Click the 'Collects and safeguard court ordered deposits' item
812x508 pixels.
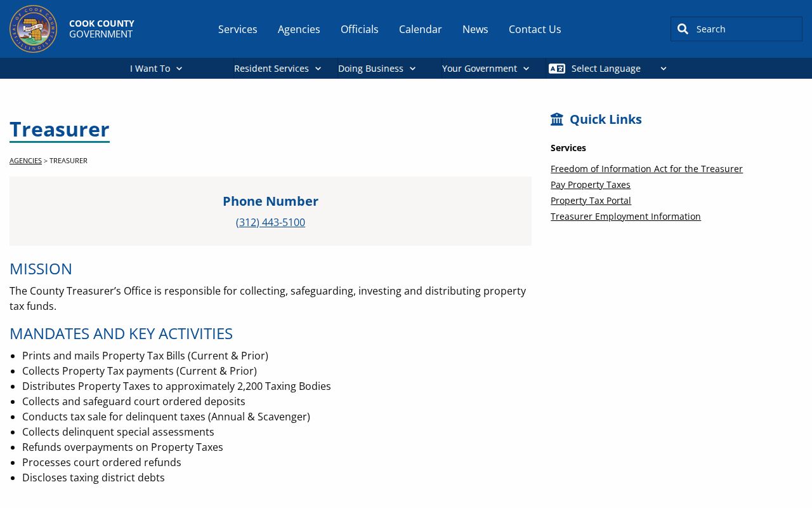(x=134, y=401)
